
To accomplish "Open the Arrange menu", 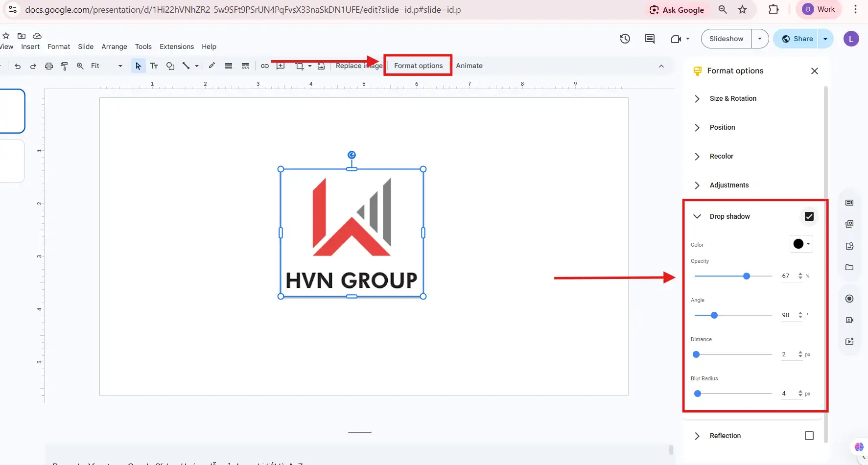I will tap(114, 46).
